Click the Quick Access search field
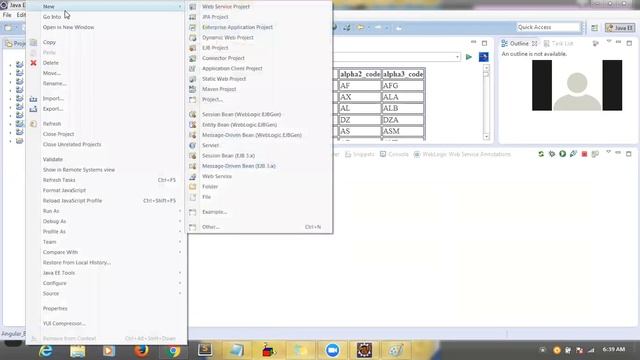 coord(548,27)
